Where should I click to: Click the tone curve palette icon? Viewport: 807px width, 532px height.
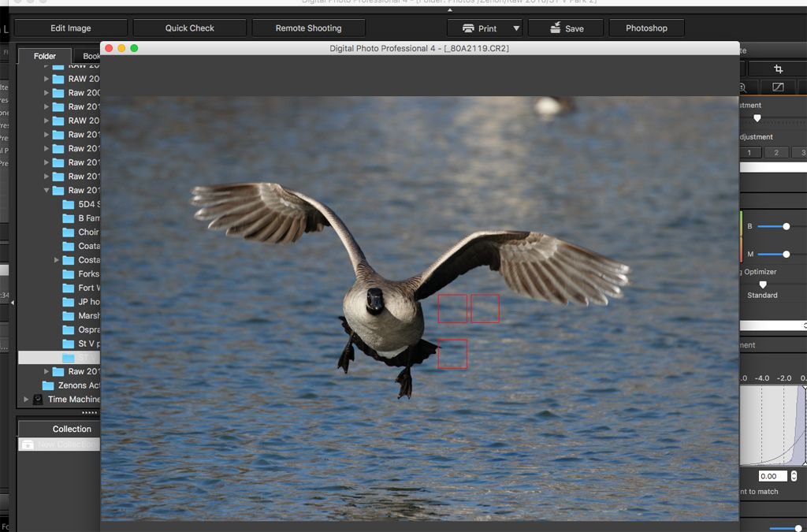778,87
